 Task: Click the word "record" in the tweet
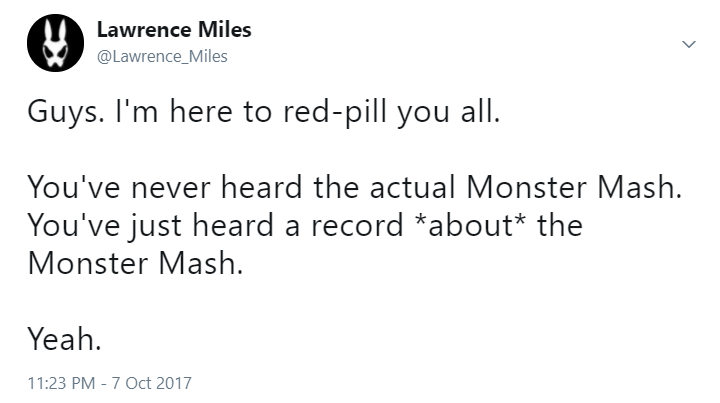[354, 225]
